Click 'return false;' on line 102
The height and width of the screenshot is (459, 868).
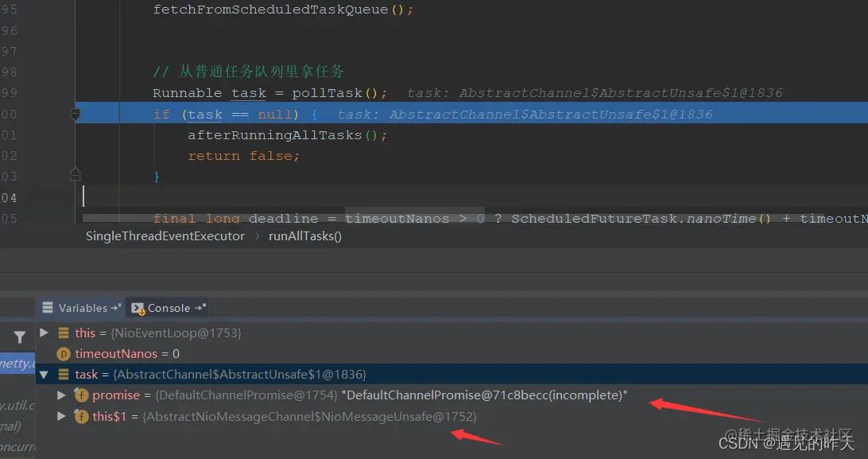click(243, 156)
